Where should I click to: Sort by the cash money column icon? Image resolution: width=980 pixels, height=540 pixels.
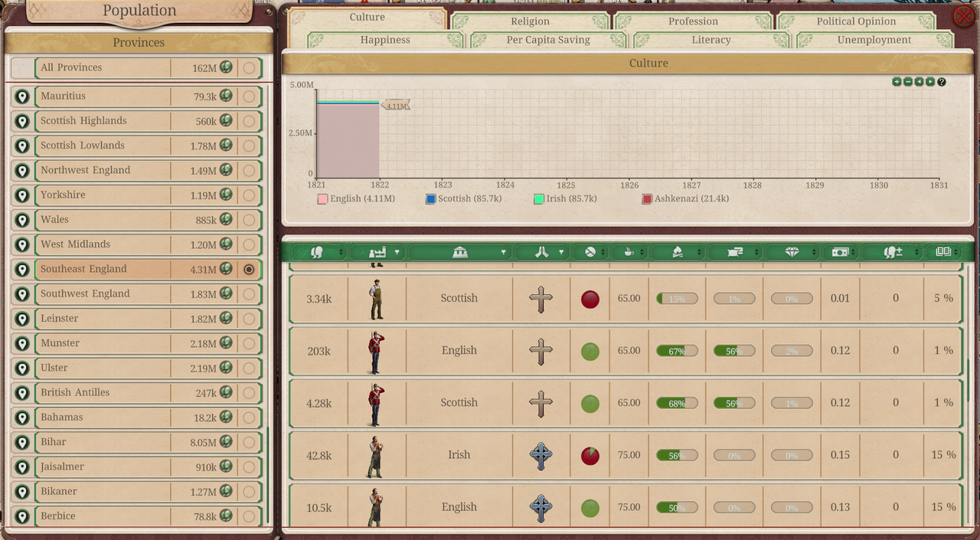click(x=839, y=252)
